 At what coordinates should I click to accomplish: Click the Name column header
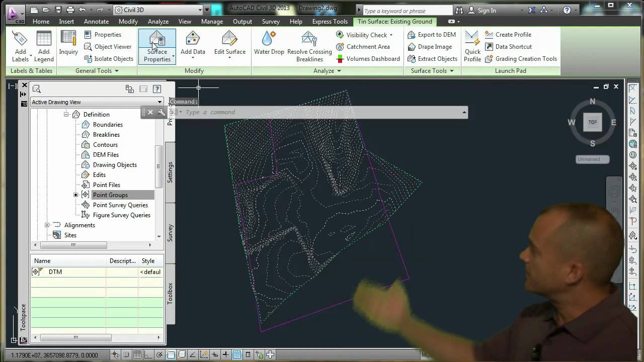click(x=69, y=261)
